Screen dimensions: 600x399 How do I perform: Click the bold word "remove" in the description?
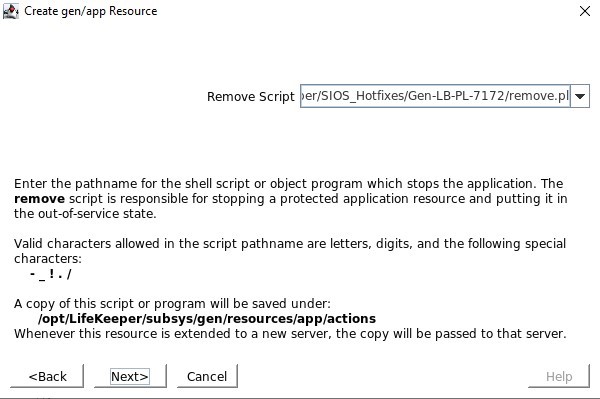tap(39, 199)
